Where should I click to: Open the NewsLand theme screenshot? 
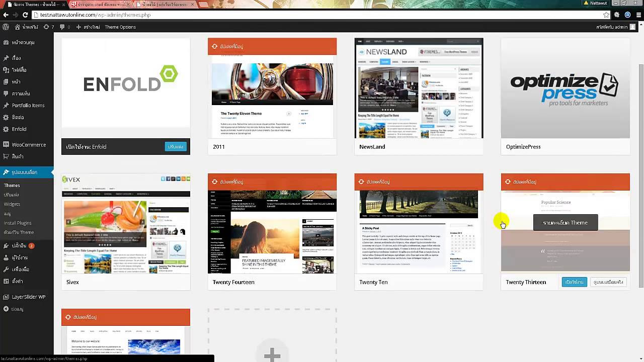(x=419, y=88)
